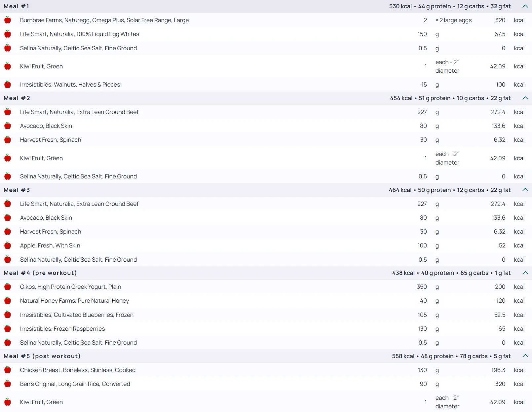This screenshot has height=412, width=532.
Task: Open "Life Smart, Naturalia, 100% Liquid Egg Whites"
Action: (x=80, y=34)
